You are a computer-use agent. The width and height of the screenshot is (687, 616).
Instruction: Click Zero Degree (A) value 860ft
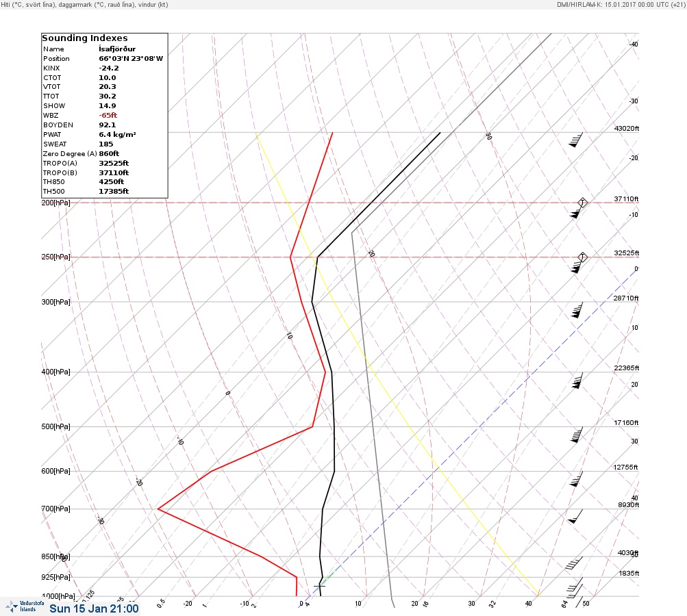(x=109, y=154)
